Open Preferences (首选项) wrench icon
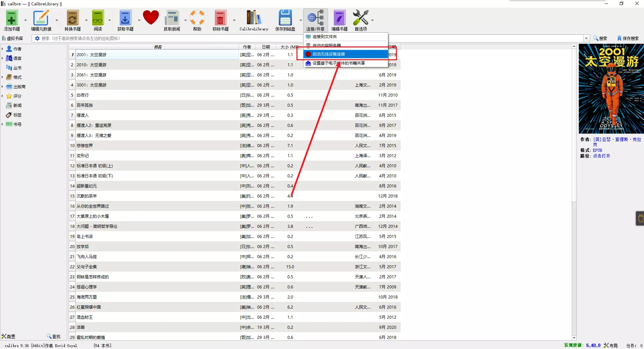This screenshot has width=644, height=349. click(361, 20)
